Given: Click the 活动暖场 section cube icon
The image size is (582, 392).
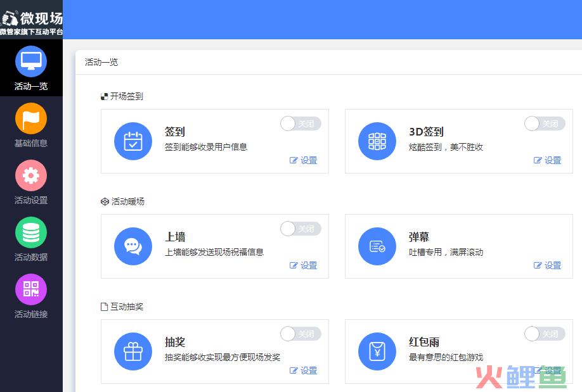Looking at the screenshot, I should 105,202.
